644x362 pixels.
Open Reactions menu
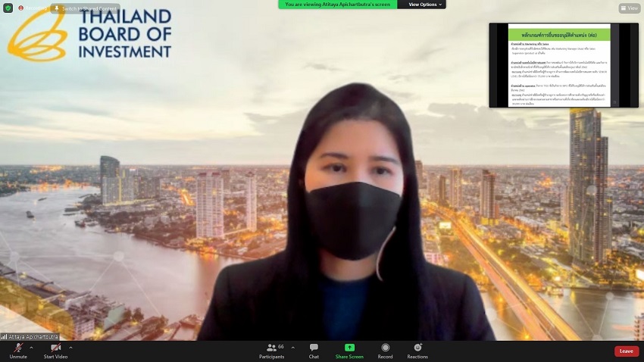417,351
